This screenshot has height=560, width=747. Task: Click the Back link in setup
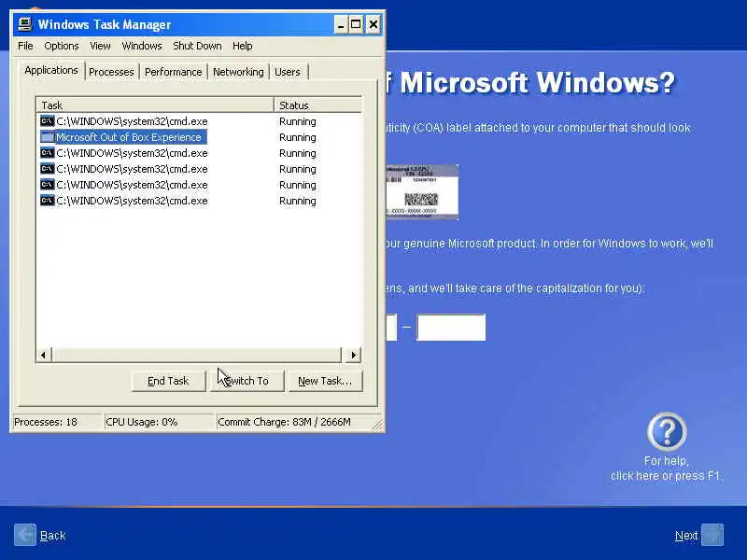click(53, 536)
